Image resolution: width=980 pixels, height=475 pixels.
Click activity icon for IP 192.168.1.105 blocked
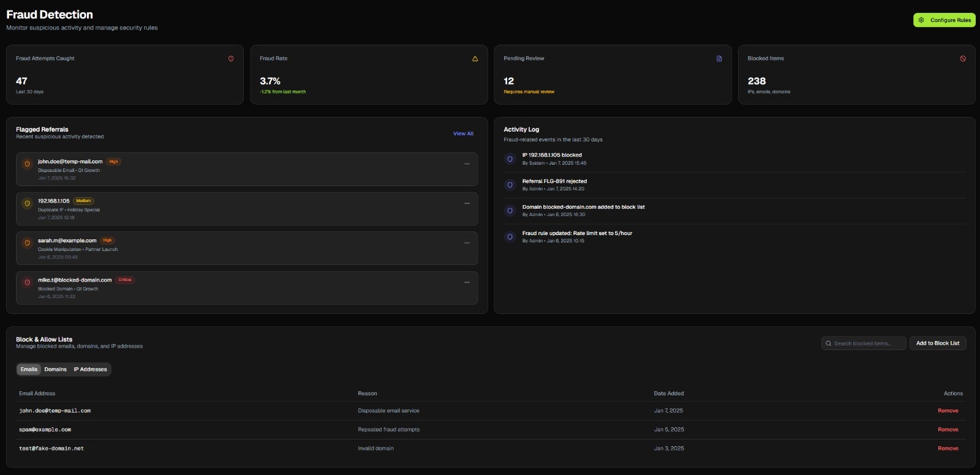point(510,159)
